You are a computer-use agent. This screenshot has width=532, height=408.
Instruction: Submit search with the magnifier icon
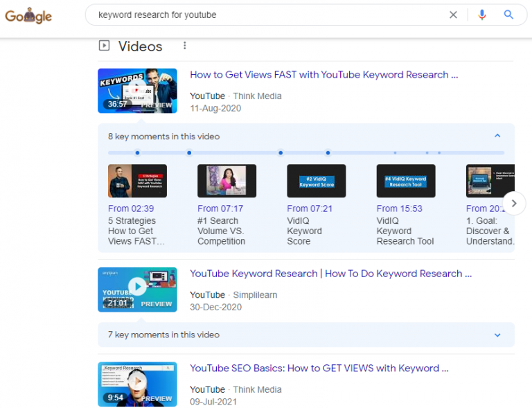click(508, 15)
